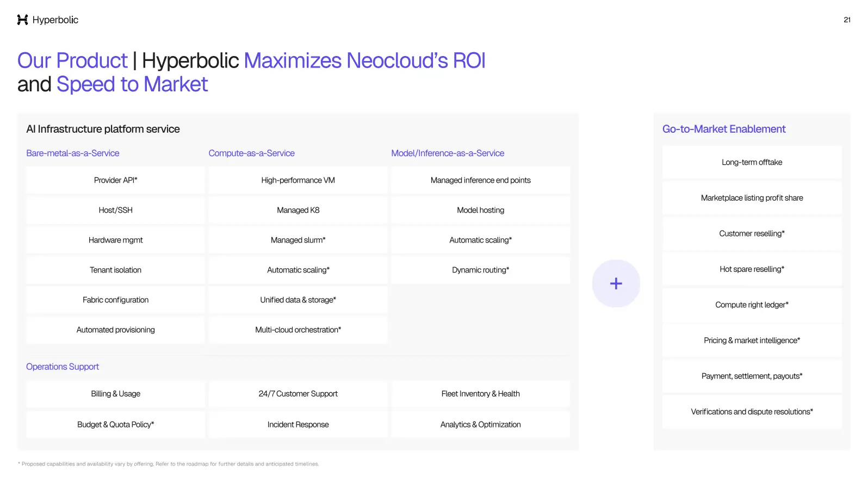Select the 'Unified data & storage*' card
The image size is (868, 483).
coord(298,300)
